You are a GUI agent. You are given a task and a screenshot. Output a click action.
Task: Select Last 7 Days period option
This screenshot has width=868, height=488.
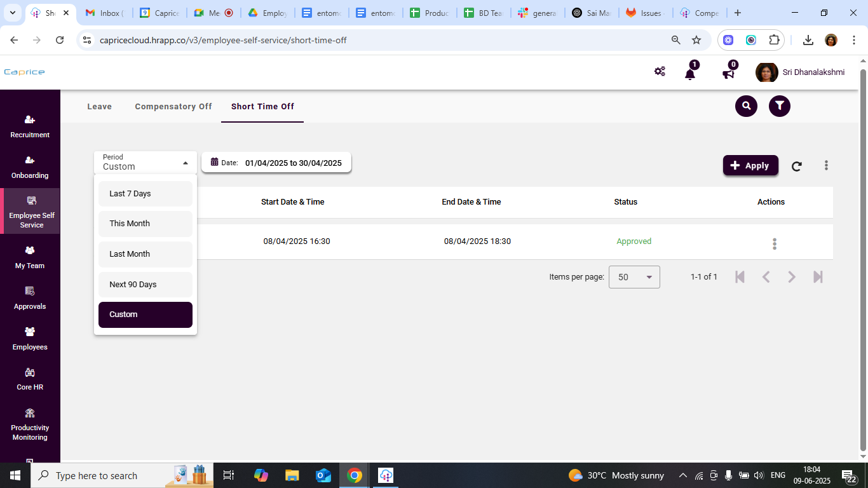145,194
